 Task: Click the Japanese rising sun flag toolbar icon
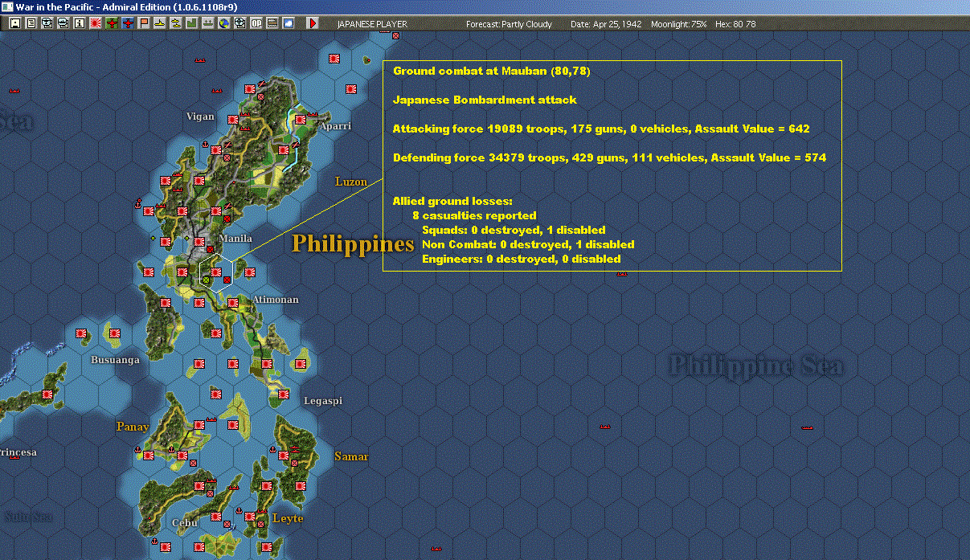(95, 23)
